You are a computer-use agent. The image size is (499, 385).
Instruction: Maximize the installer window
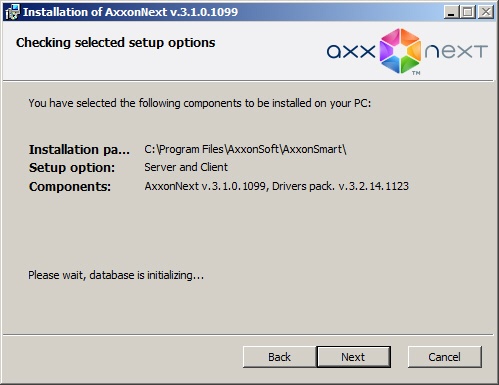[x=468, y=12]
